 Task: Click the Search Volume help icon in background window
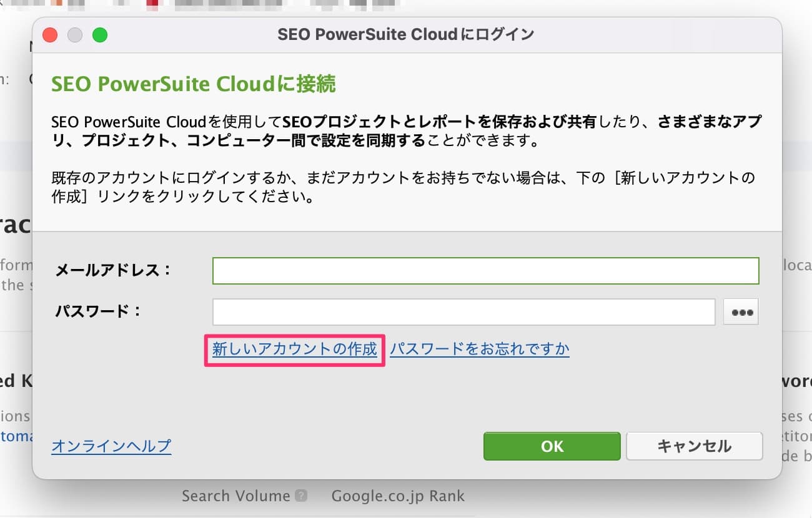[301, 496]
